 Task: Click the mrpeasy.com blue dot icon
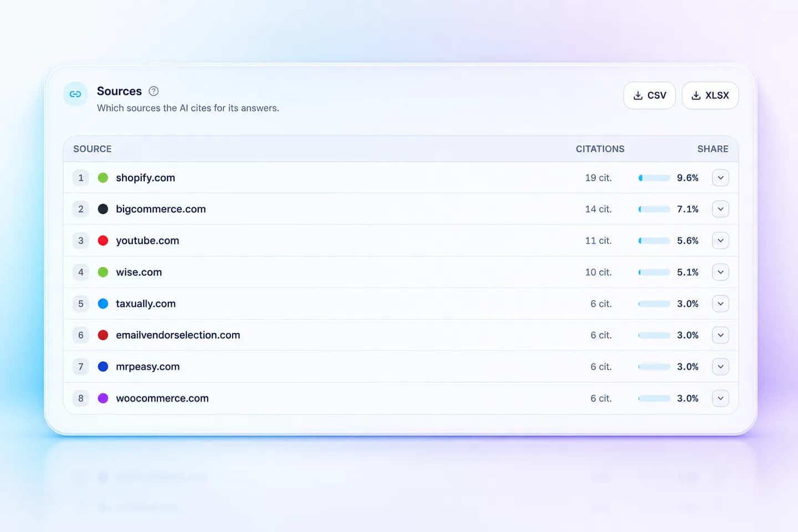(x=103, y=366)
